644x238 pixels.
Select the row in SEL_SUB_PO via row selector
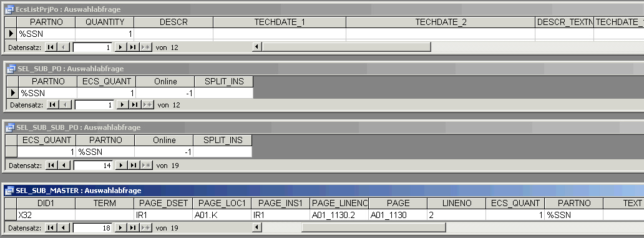pyautogui.click(x=12, y=93)
